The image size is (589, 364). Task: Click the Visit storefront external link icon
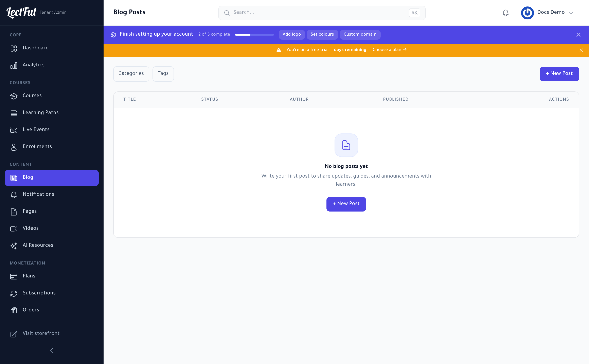[14, 334]
